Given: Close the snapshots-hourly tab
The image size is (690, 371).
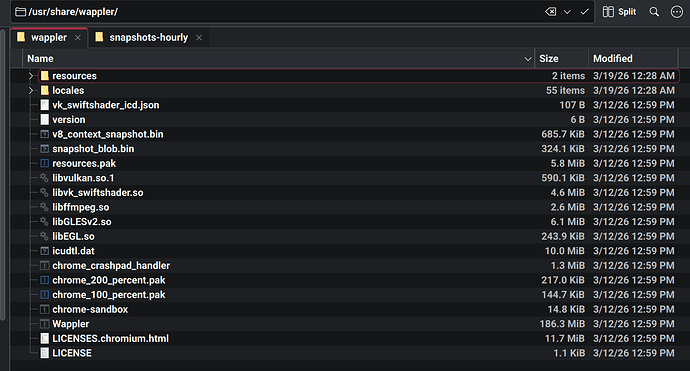Looking at the screenshot, I should click(199, 38).
